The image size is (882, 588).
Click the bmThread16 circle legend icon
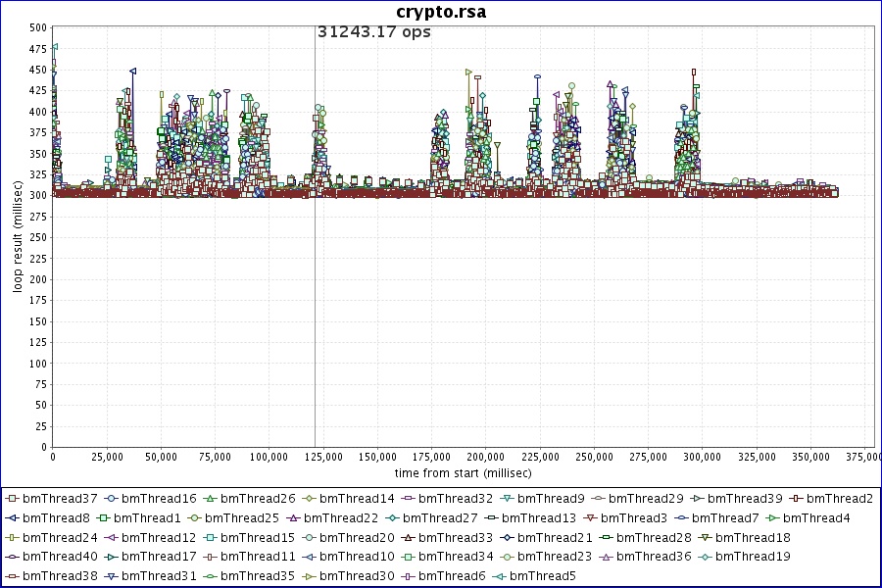[111, 499]
